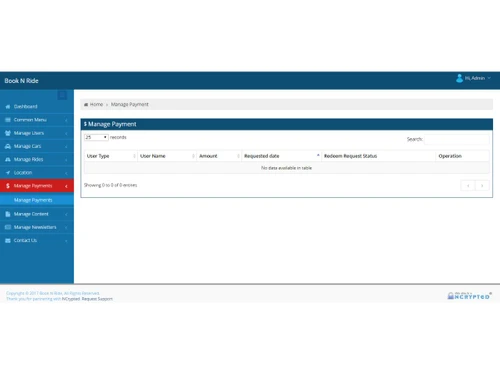Screen dimensions: 500x375
Task: Click the Book N Ride brand title
Action: pyautogui.click(x=21, y=81)
